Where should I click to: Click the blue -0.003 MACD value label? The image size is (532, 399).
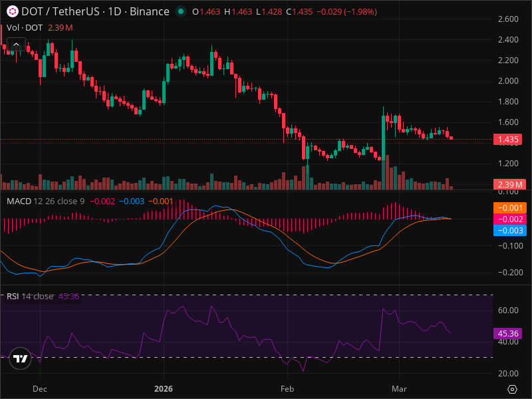(x=510, y=230)
